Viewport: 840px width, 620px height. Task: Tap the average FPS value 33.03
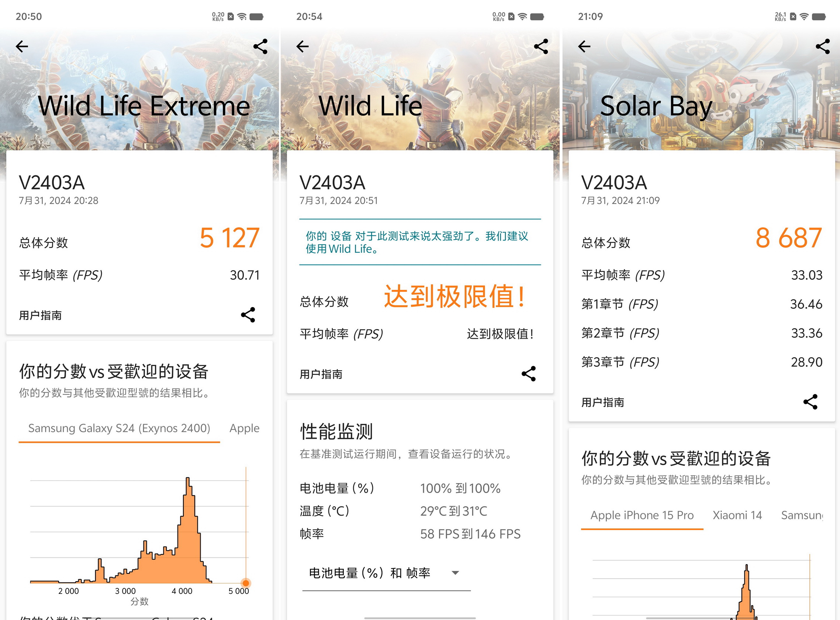[806, 275]
